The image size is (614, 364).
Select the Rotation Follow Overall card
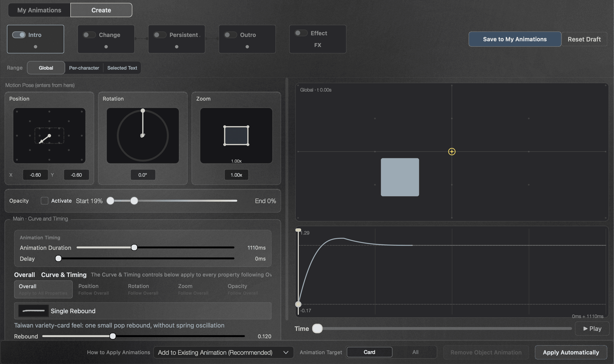143,289
